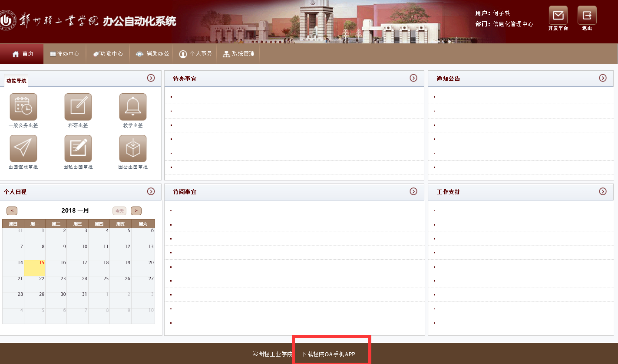Open the 待办中心 menu
The image size is (618, 364).
[65, 54]
